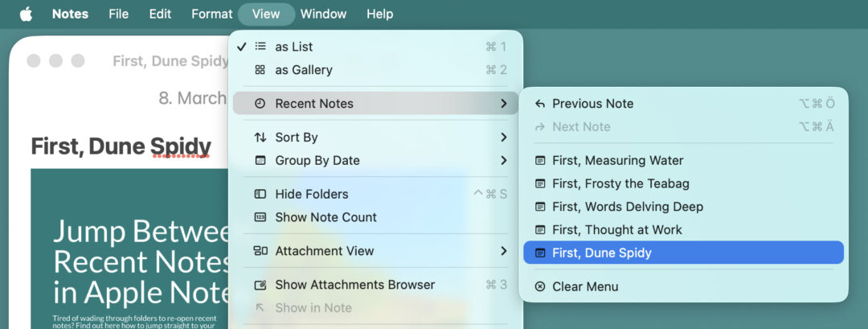Select Show Note Count menu item

click(376, 217)
